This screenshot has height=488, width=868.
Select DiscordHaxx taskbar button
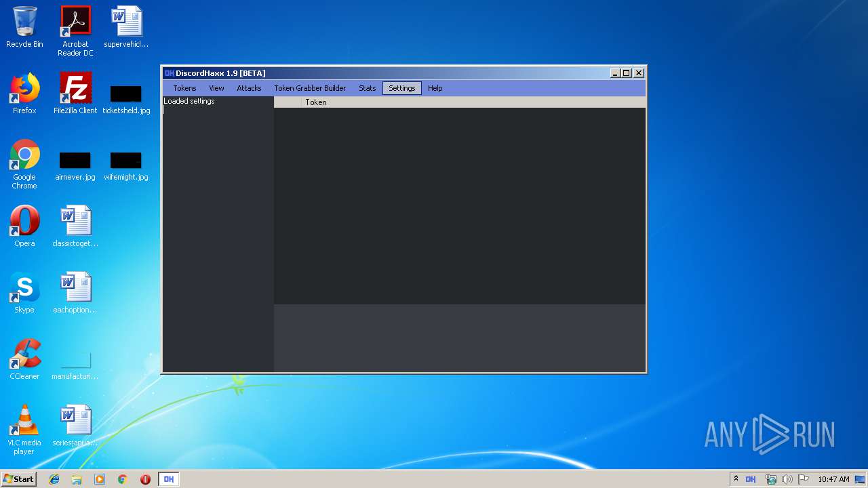169,479
